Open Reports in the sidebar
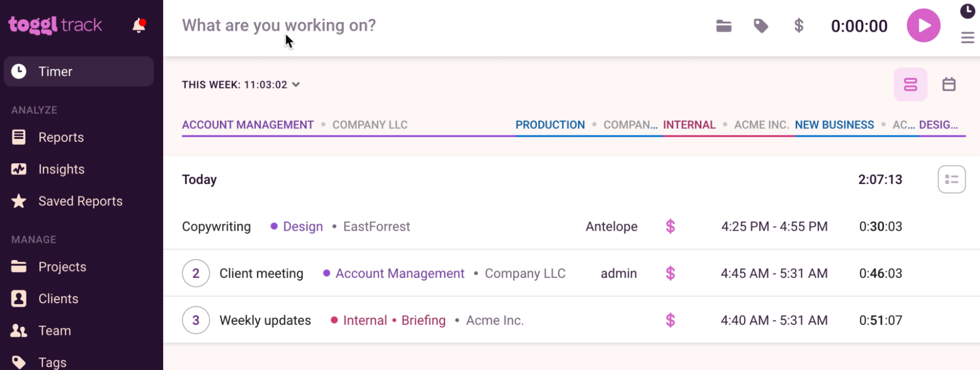980x370 pixels. click(x=61, y=137)
